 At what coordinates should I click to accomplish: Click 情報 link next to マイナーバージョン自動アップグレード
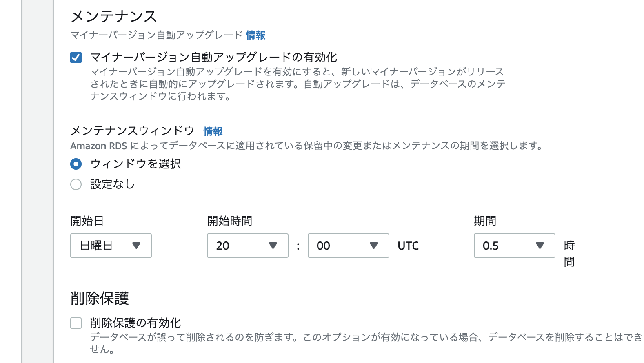pos(255,35)
